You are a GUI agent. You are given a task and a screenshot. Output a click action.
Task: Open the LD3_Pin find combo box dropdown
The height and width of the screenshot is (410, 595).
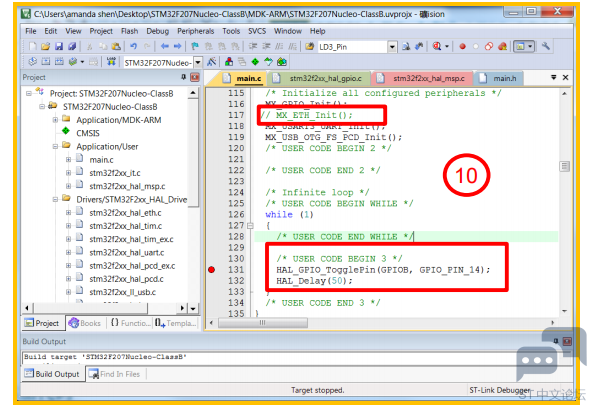392,47
